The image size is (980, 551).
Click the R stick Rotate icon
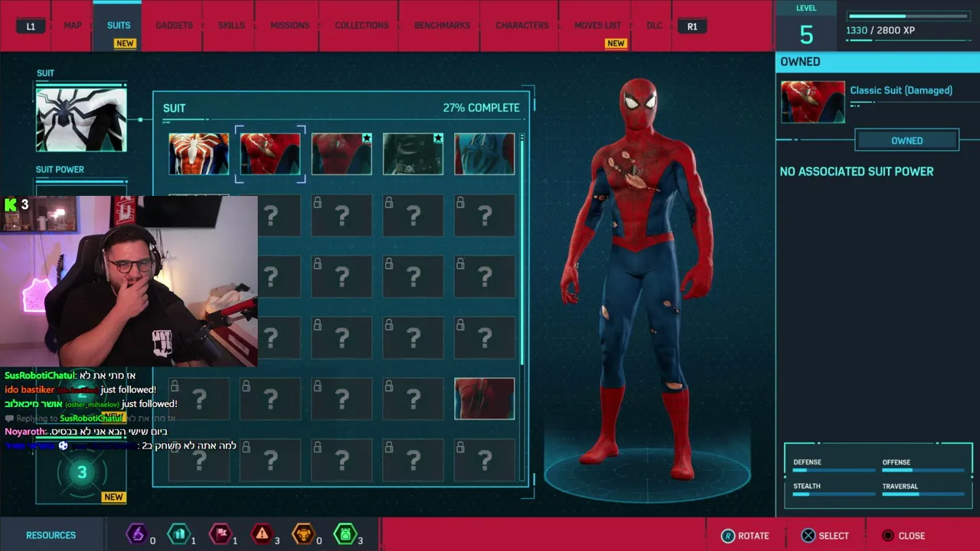[x=729, y=536]
